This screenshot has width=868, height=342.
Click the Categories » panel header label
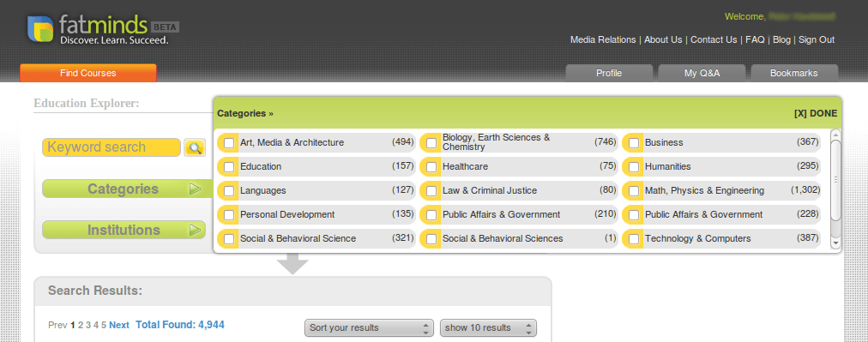(x=245, y=113)
